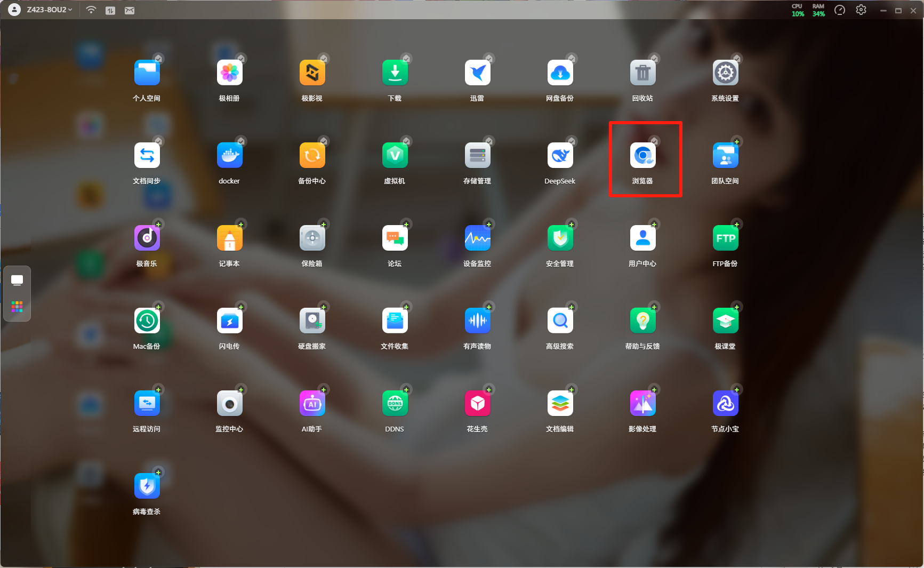Expand the Z423-8OU2 device dropdown
The image size is (924, 568).
(x=50, y=10)
